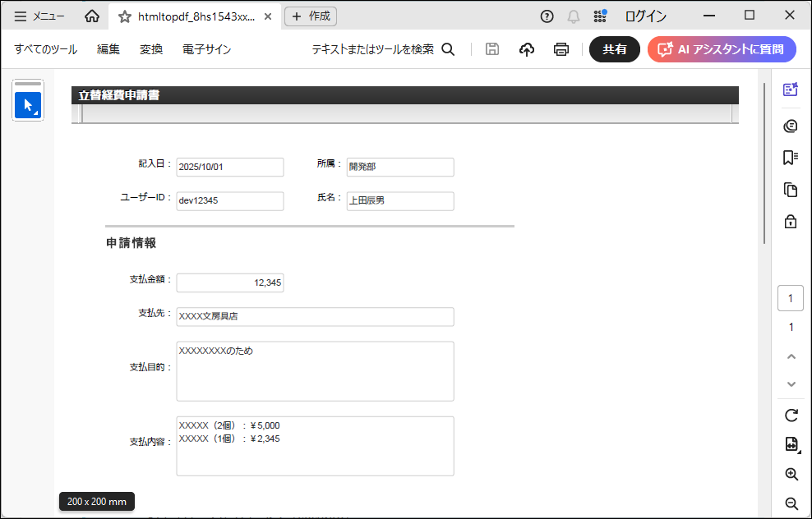Select the arrow selection tool
This screenshot has width=812, height=519.
[x=28, y=105]
